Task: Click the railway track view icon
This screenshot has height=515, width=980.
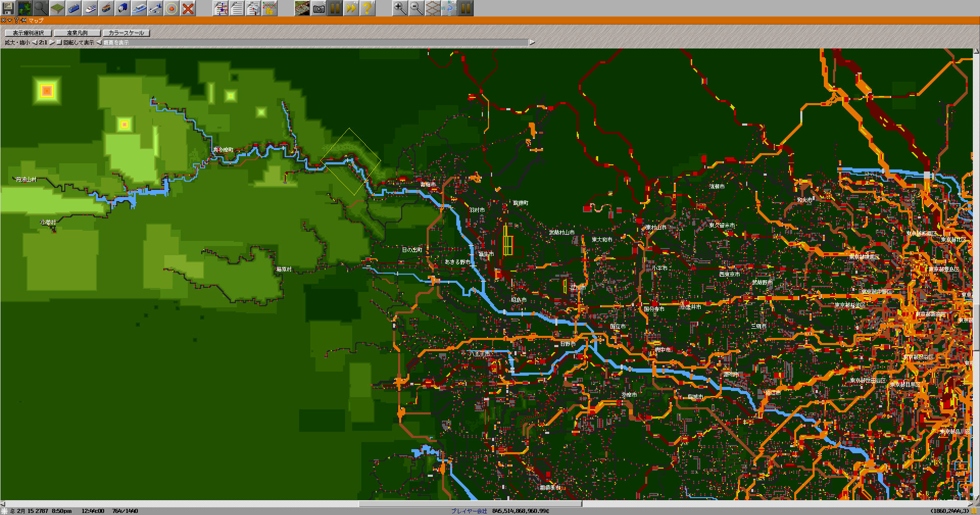Action: (x=302, y=8)
